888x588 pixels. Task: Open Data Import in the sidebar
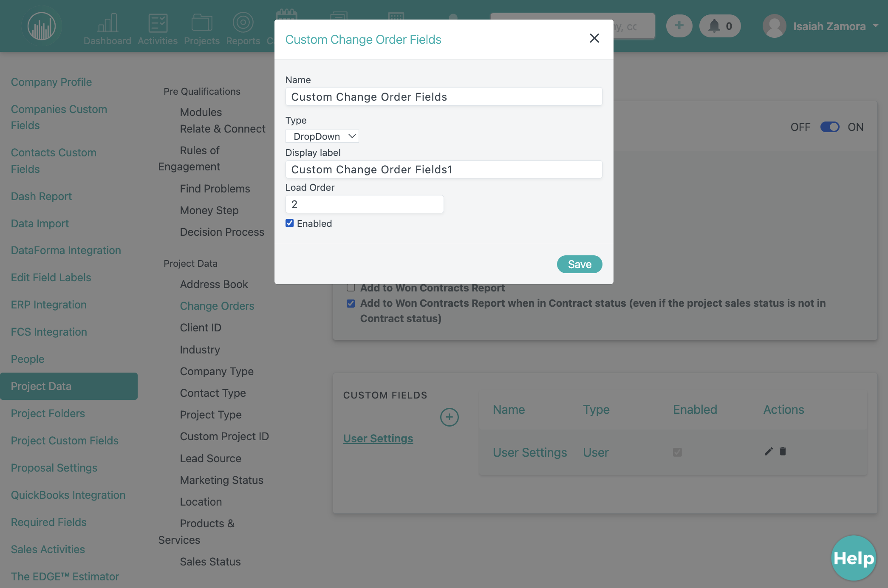(40, 223)
